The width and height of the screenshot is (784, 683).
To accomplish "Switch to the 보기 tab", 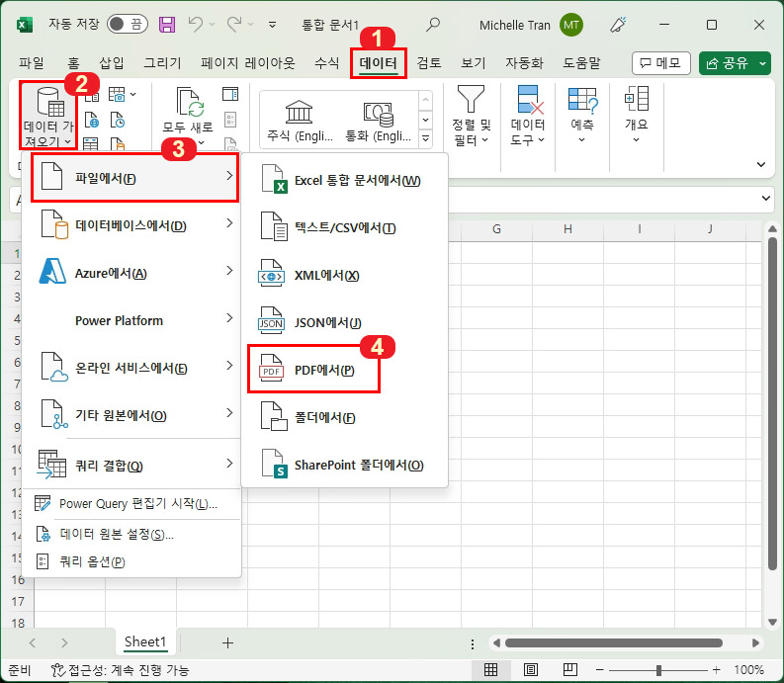I will [x=473, y=63].
